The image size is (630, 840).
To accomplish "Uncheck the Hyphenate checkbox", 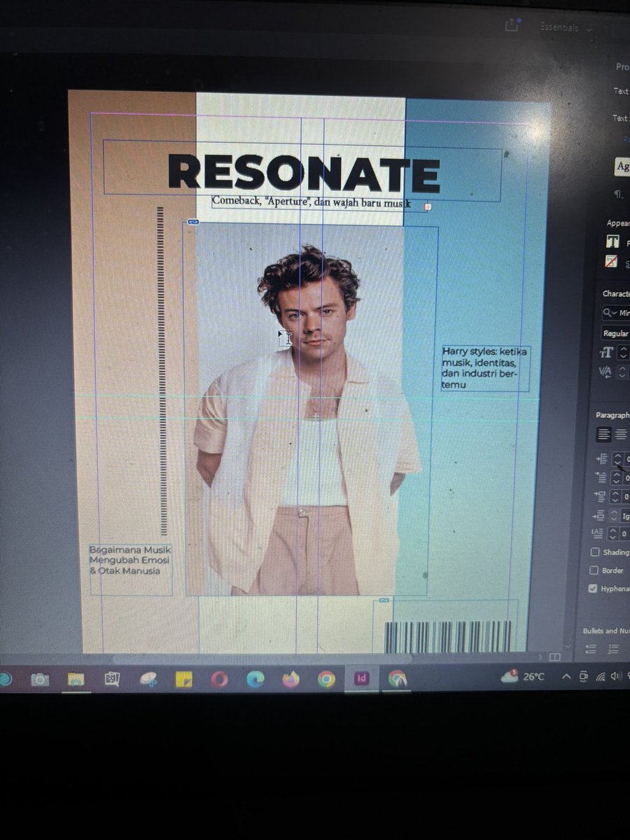I will [x=594, y=589].
